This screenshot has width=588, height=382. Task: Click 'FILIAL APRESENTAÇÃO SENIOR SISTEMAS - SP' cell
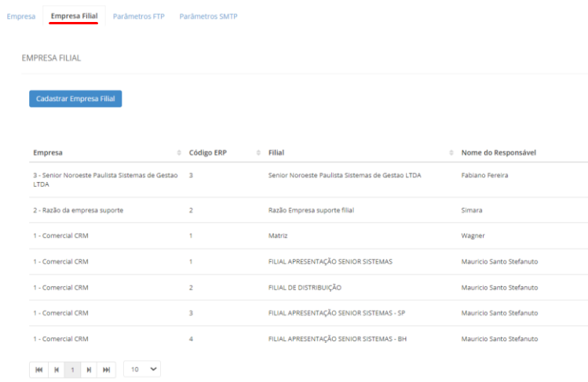pyautogui.click(x=336, y=313)
